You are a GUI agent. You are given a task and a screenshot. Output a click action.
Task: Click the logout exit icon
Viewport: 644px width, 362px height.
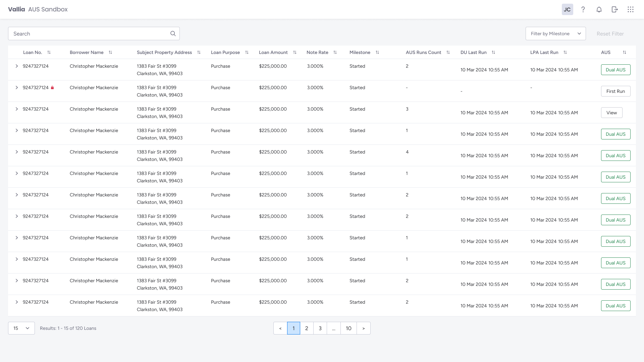coord(614,9)
